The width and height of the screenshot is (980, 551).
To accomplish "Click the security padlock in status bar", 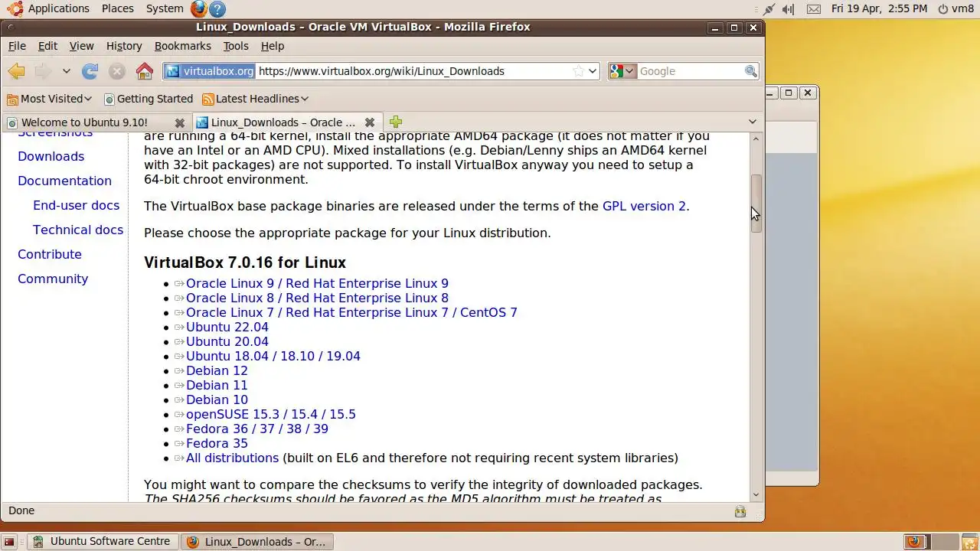I will (740, 511).
